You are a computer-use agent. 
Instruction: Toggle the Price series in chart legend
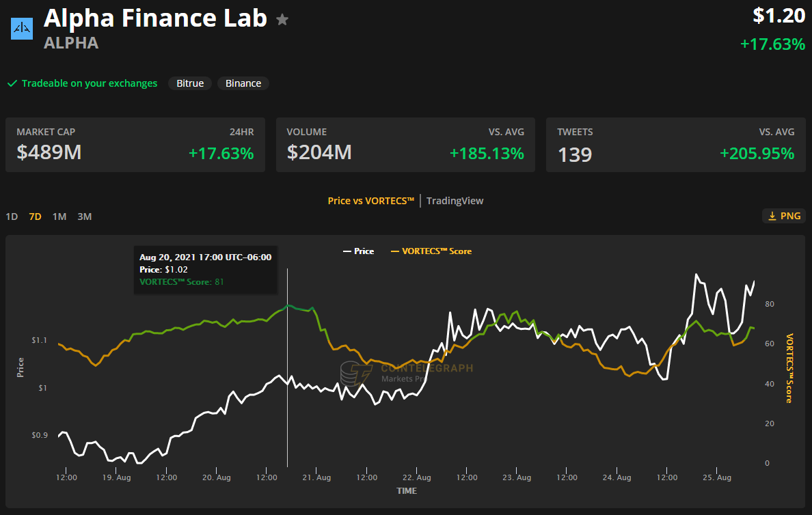point(358,251)
